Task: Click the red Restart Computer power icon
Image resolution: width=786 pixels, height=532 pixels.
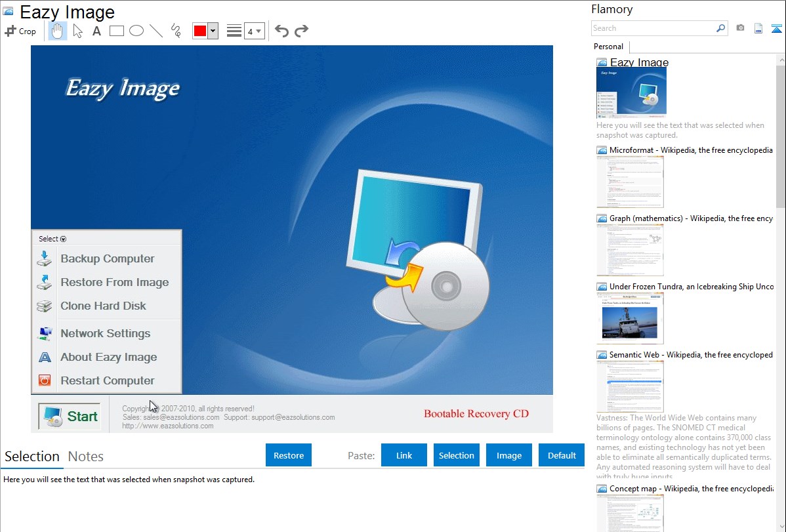Action: coord(45,380)
